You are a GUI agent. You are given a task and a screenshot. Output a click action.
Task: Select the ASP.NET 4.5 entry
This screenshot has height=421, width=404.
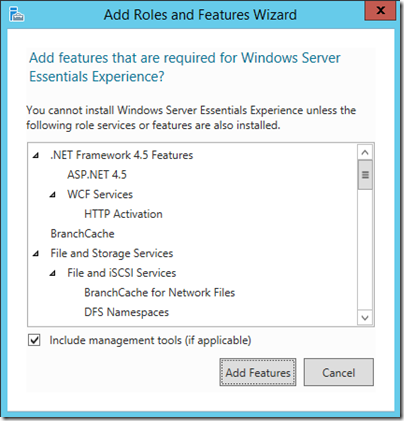coord(97,175)
